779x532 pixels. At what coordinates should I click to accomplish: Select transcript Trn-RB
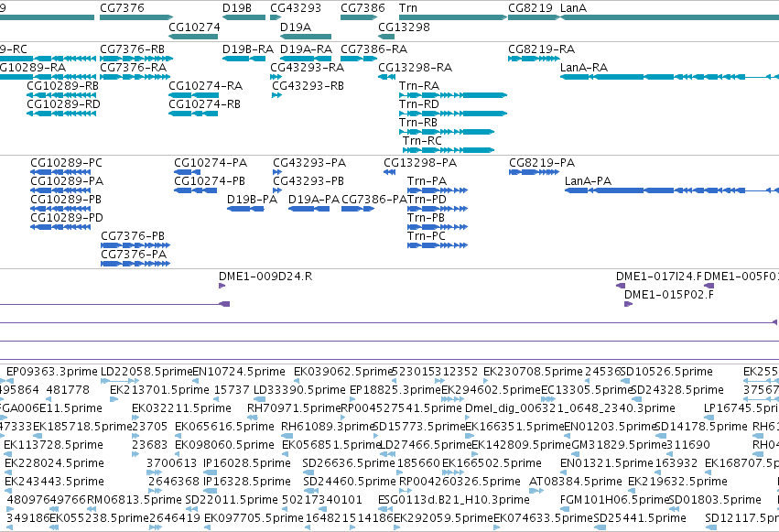coord(418,123)
